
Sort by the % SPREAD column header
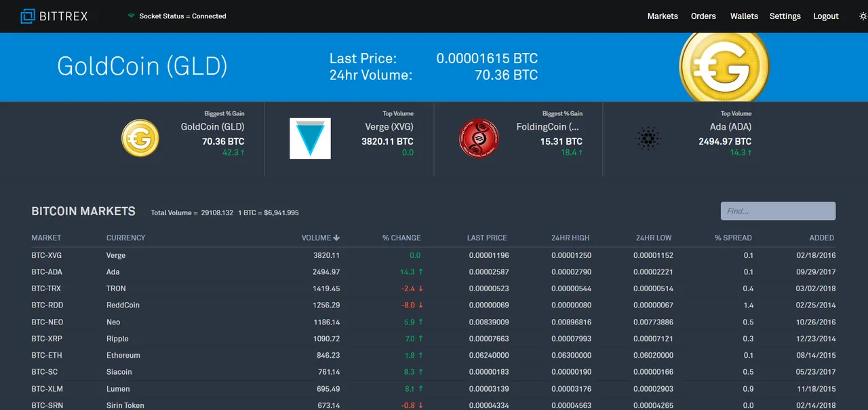[733, 238]
